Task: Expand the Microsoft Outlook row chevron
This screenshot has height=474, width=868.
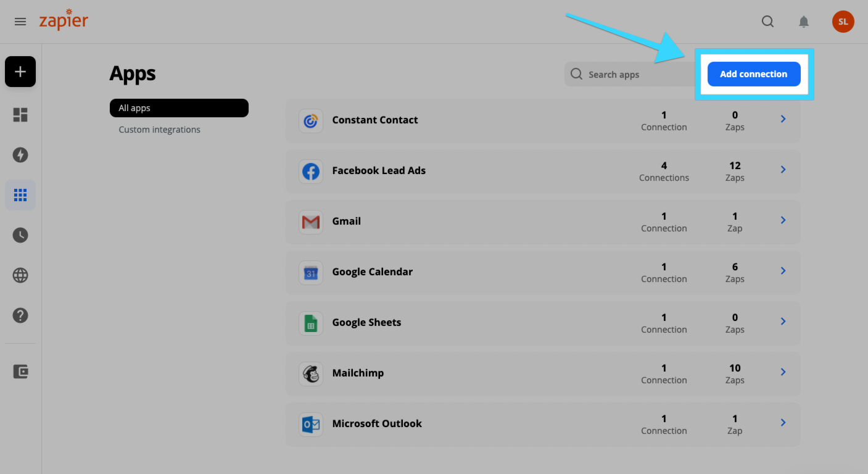Action: click(783, 423)
